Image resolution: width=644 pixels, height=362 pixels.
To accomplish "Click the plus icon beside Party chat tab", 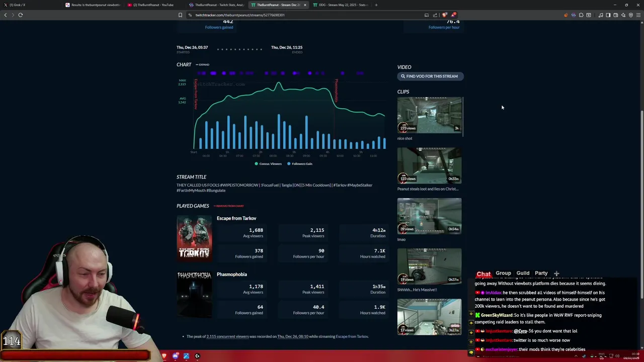I will [556, 274].
